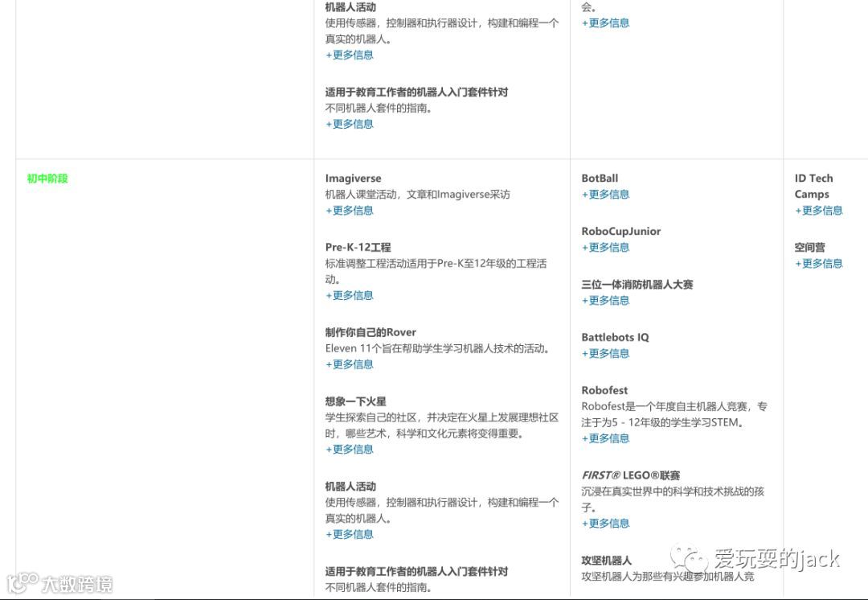
Task: Open more info link below 会。 text
Action: tap(606, 23)
